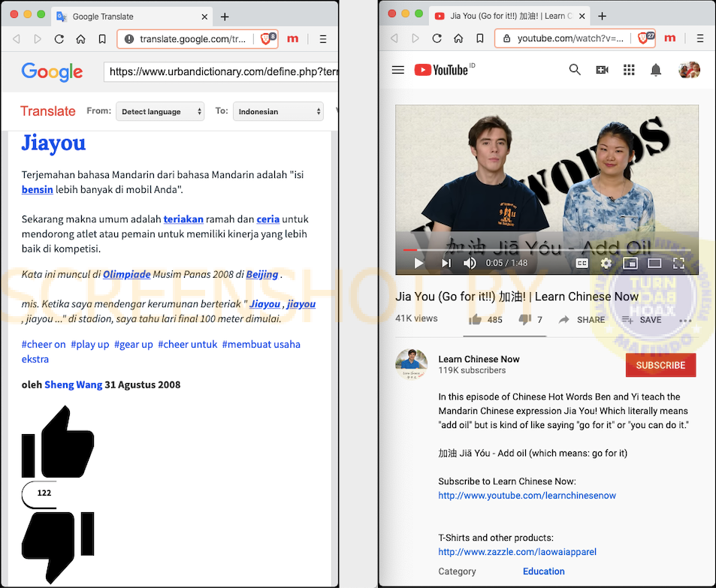Open the zazzle.com/laowaiapparel link
The image size is (716, 588).
pyautogui.click(x=518, y=552)
